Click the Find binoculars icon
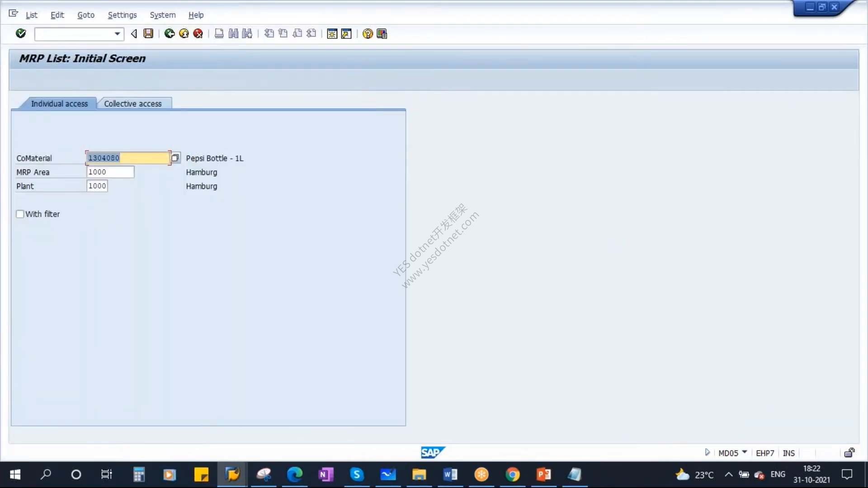Image resolution: width=868 pixels, height=488 pixels. point(233,33)
